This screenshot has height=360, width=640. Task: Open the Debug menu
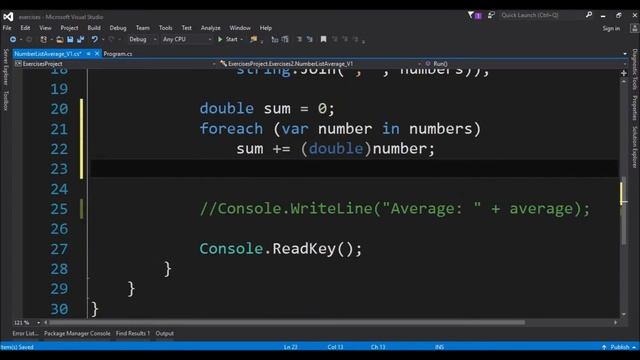[x=118, y=28]
